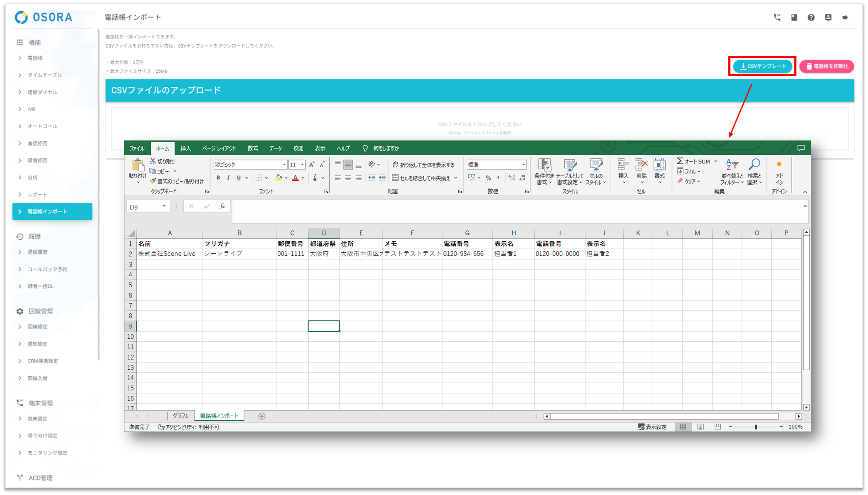This screenshot has height=495, width=868.
Task: Expand the 通話履歴 sidebar item
Action: 37,252
